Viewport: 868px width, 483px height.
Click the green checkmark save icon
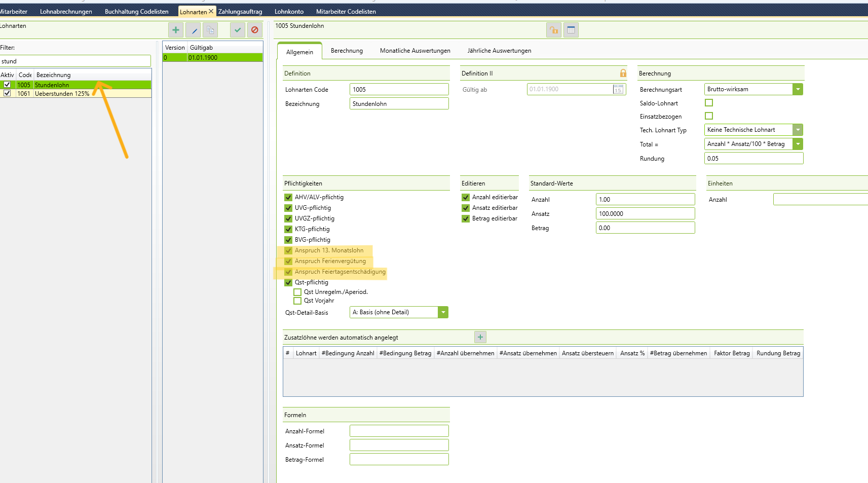pyautogui.click(x=238, y=30)
